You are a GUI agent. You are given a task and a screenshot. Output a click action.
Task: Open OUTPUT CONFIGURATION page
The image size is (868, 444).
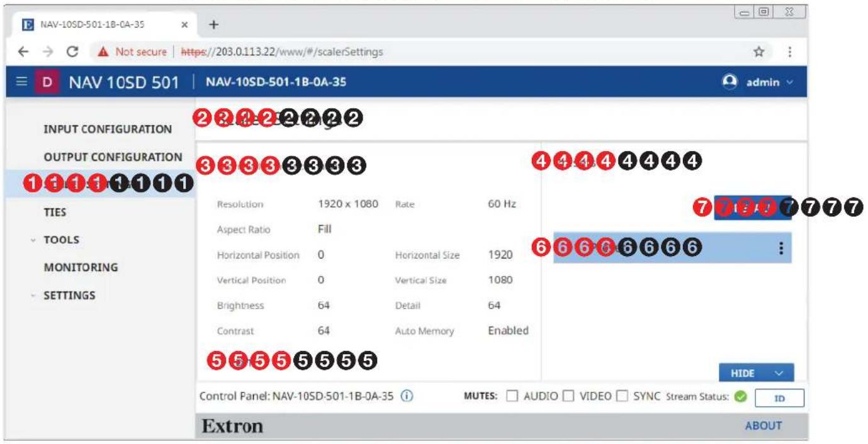coord(113,157)
